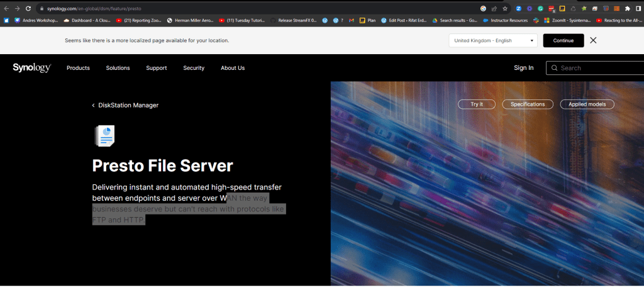Share this page via share icon
Image resolution: width=644 pixels, height=292 pixels.
coord(494,8)
